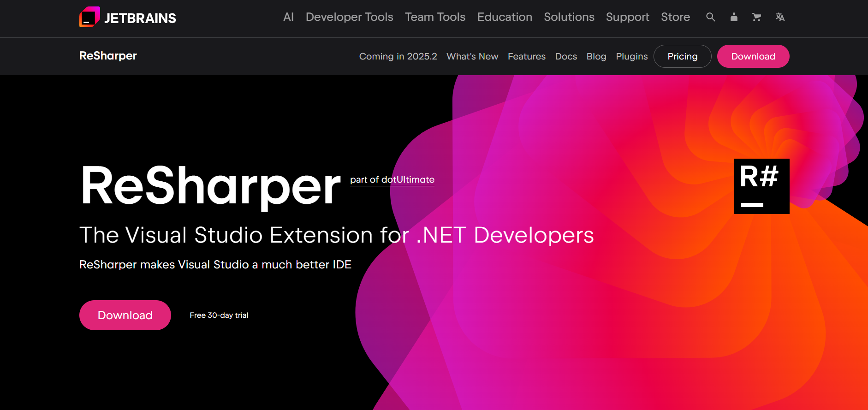Go to the Store
The width and height of the screenshot is (868, 410).
click(676, 17)
